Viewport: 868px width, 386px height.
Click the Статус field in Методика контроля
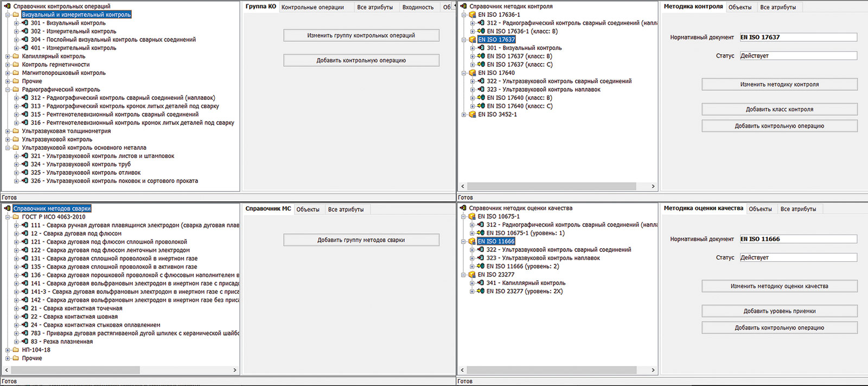(x=798, y=56)
